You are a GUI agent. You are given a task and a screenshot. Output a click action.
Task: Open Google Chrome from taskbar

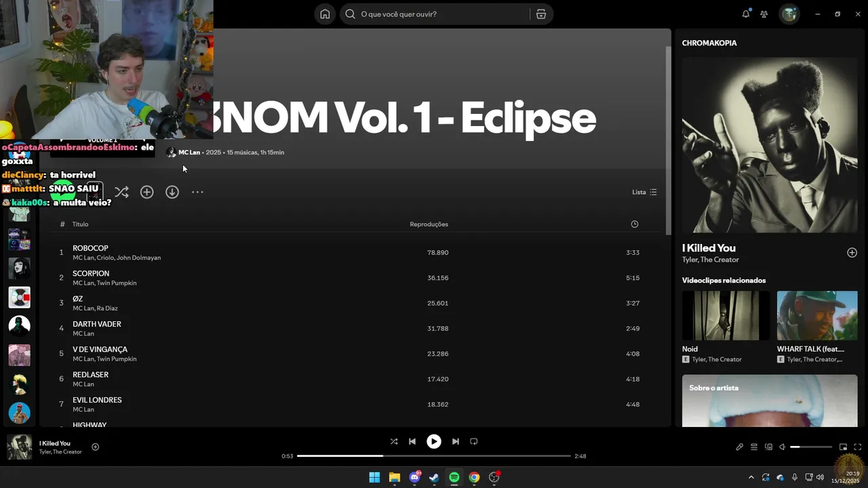click(x=474, y=477)
